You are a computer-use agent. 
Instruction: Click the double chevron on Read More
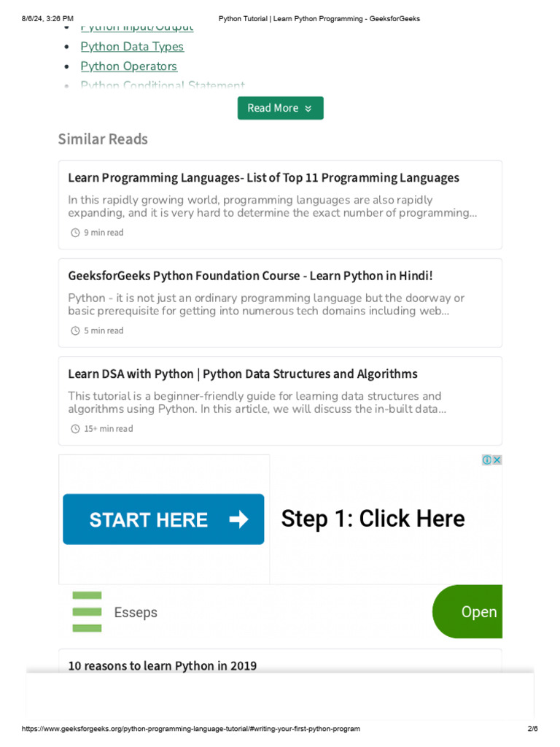308,109
